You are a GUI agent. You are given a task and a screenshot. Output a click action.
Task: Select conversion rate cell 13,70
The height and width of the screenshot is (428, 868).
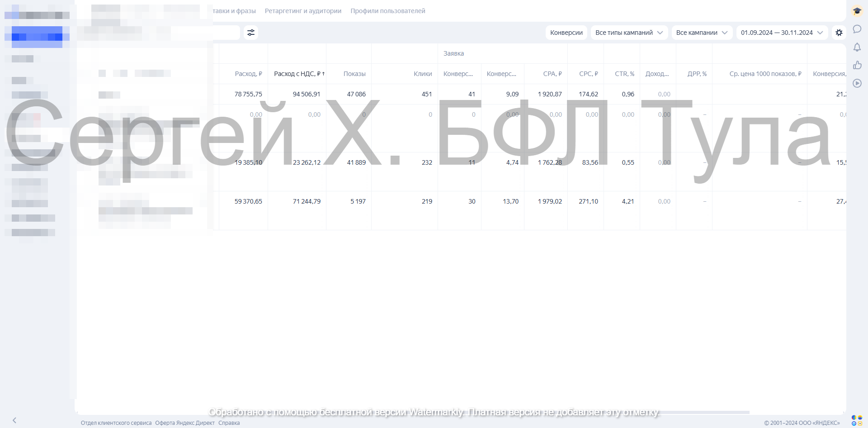[x=511, y=201]
